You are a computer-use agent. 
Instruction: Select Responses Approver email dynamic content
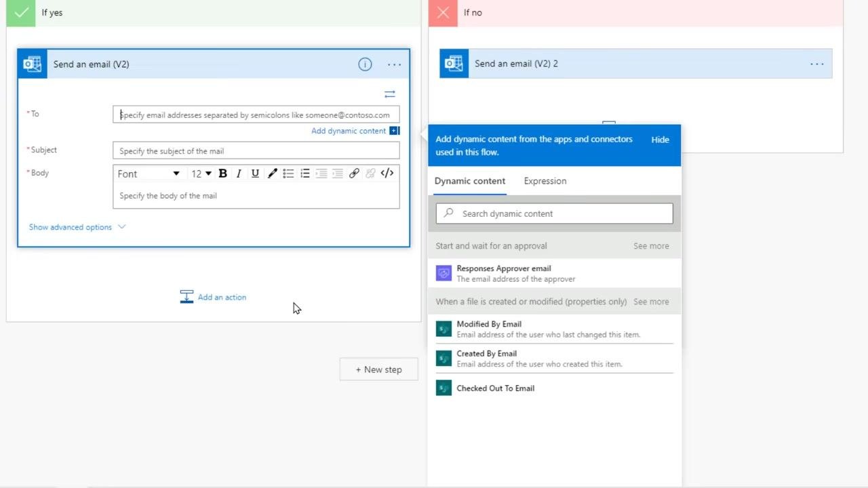pyautogui.click(x=555, y=273)
